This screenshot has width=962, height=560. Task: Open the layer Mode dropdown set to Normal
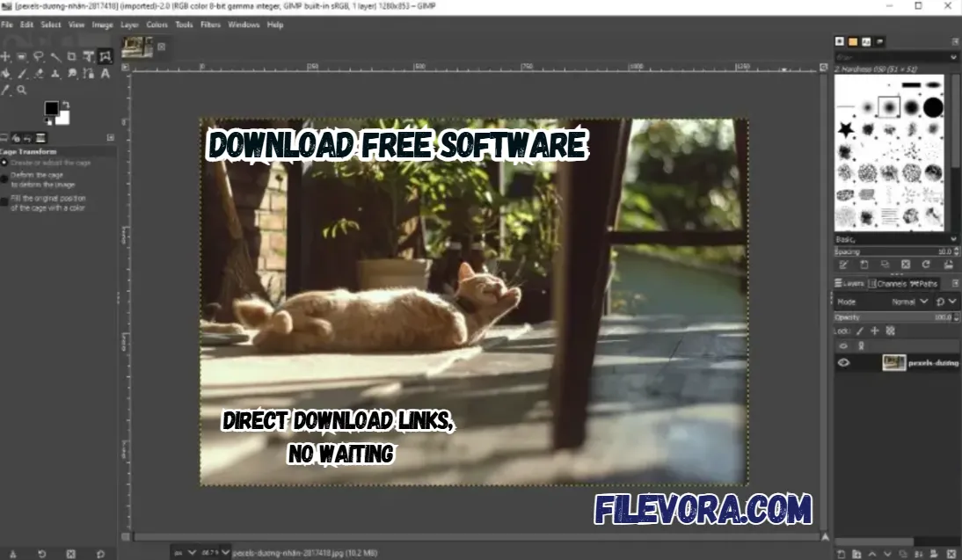tap(908, 302)
